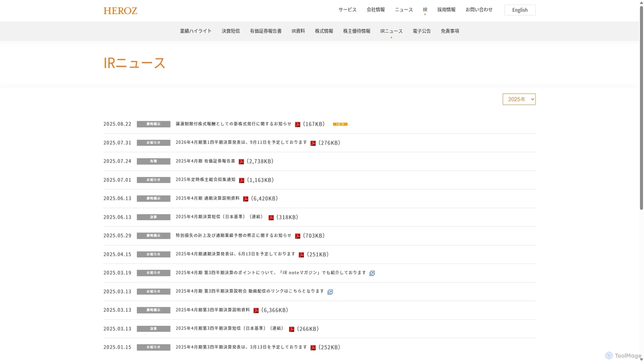
Task: Click the external link icon for 動画配信のリンク item
Action: (330, 292)
